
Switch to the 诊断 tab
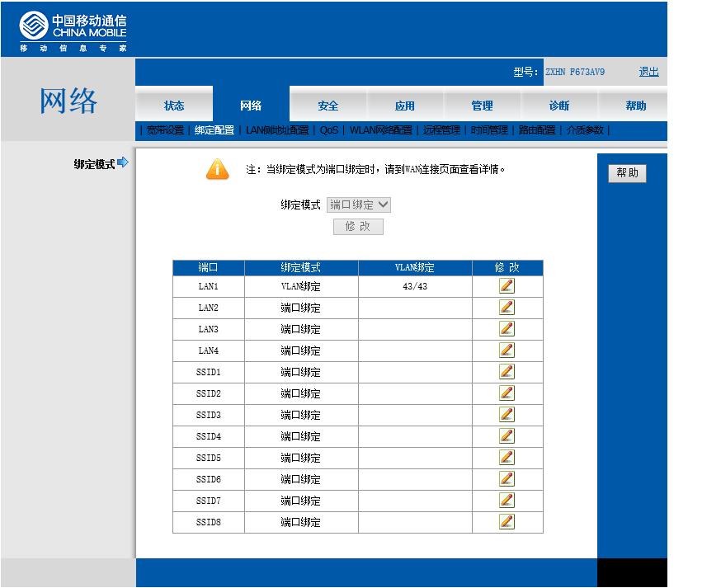pyautogui.click(x=559, y=106)
